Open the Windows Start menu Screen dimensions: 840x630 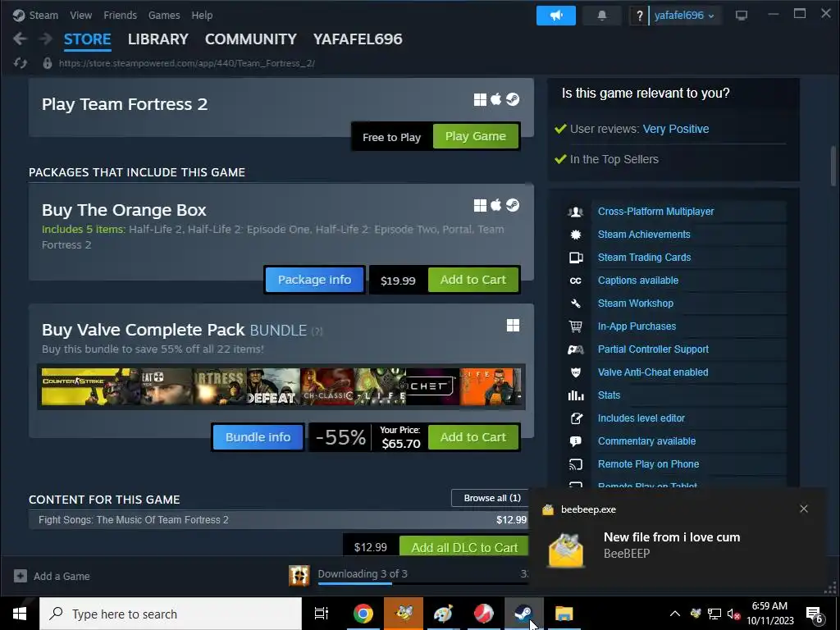tap(20, 614)
